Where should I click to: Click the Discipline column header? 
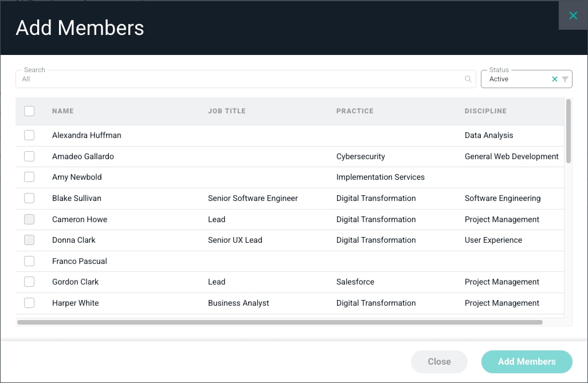click(x=485, y=111)
